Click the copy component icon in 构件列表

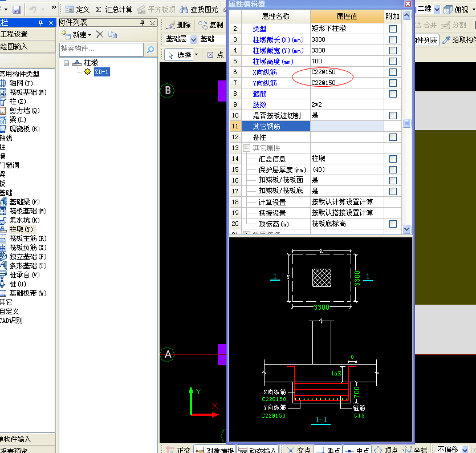click(x=113, y=35)
